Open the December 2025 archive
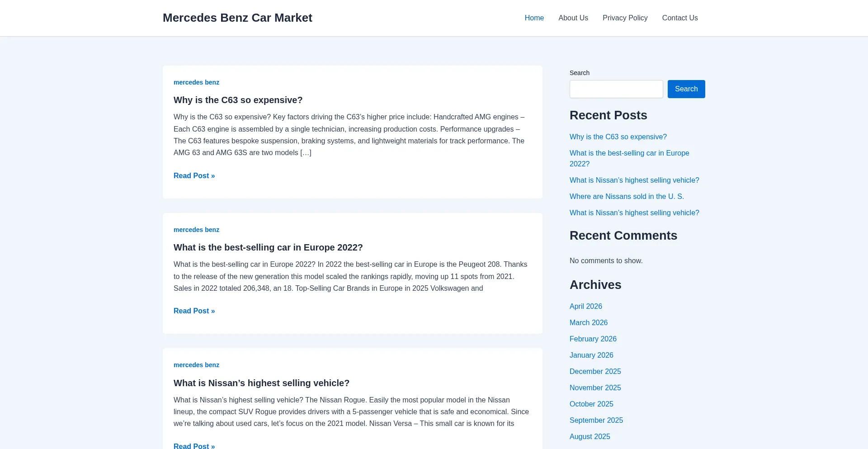 coord(595,371)
